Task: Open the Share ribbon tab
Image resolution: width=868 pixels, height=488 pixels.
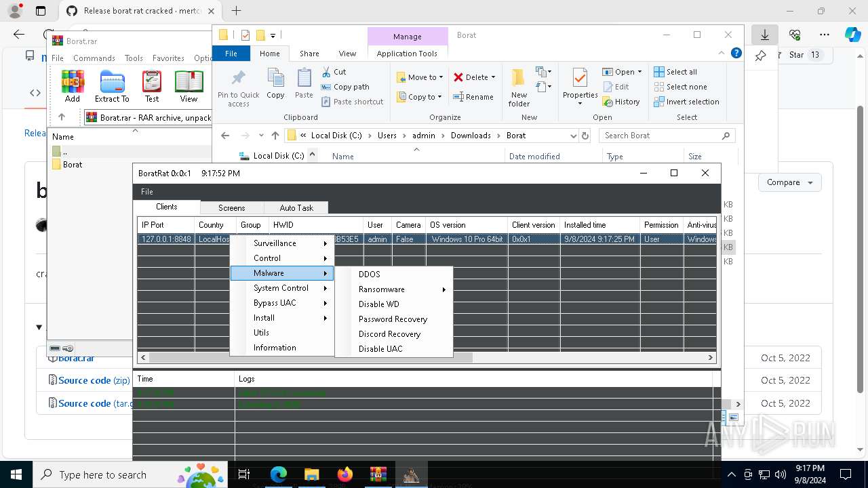Action: tap(309, 54)
